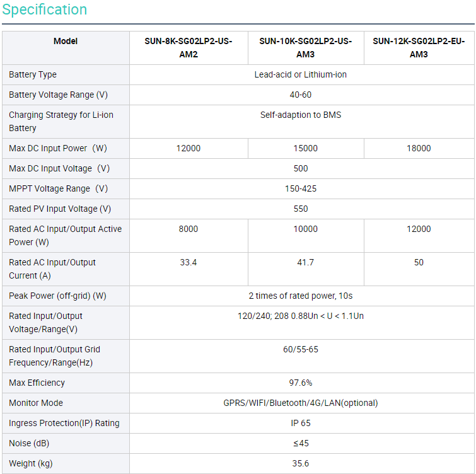Screen dimensions: 476x474
Task: Select the SUN-12K-SG02LP2-EU-AM3 model column header
Action: [x=419, y=48]
